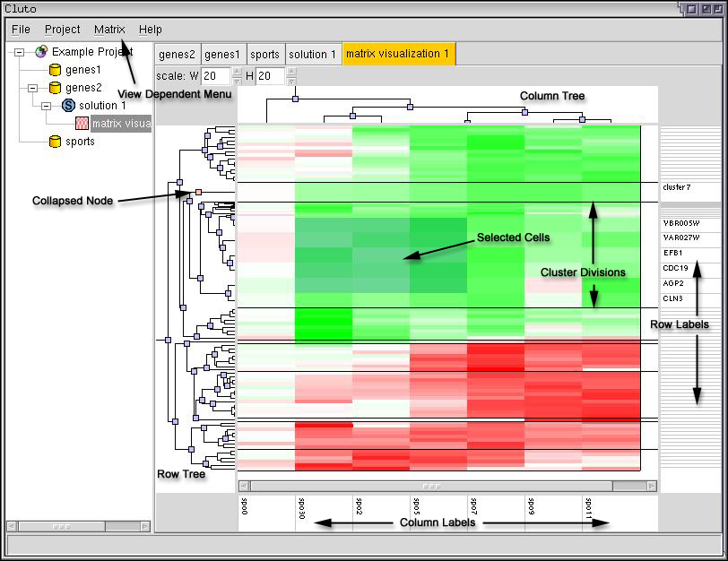Click the sports database icon in tree

point(55,142)
